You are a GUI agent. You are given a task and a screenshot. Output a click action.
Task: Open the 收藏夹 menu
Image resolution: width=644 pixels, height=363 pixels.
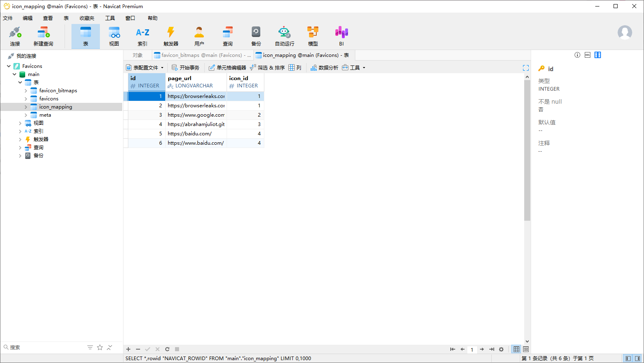[x=87, y=18]
